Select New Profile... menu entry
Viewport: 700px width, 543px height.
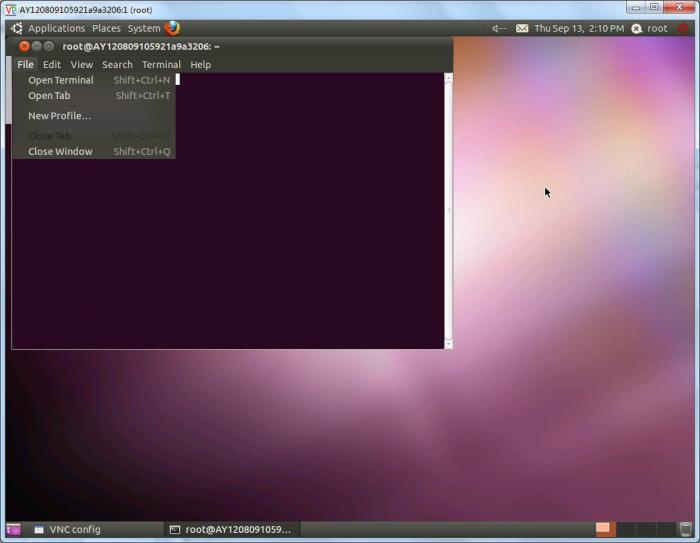tap(59, 116)
